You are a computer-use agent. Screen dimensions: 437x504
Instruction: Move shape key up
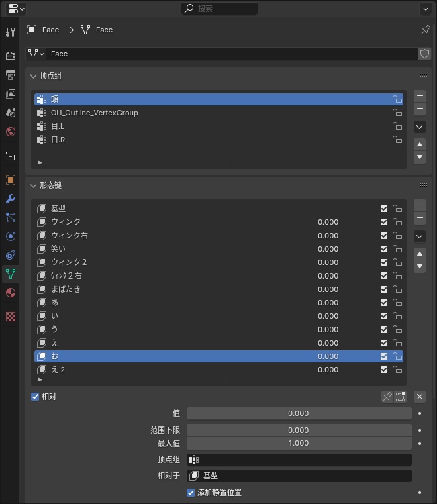pos(420,254)
